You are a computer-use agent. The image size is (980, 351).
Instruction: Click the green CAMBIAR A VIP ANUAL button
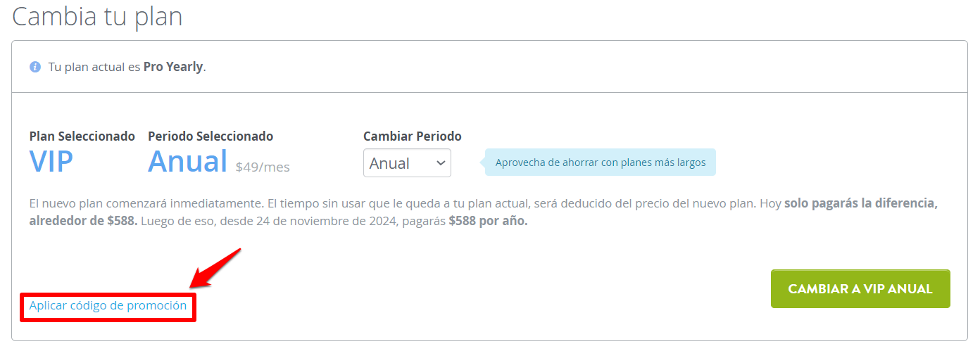click(x=860, y=289)
